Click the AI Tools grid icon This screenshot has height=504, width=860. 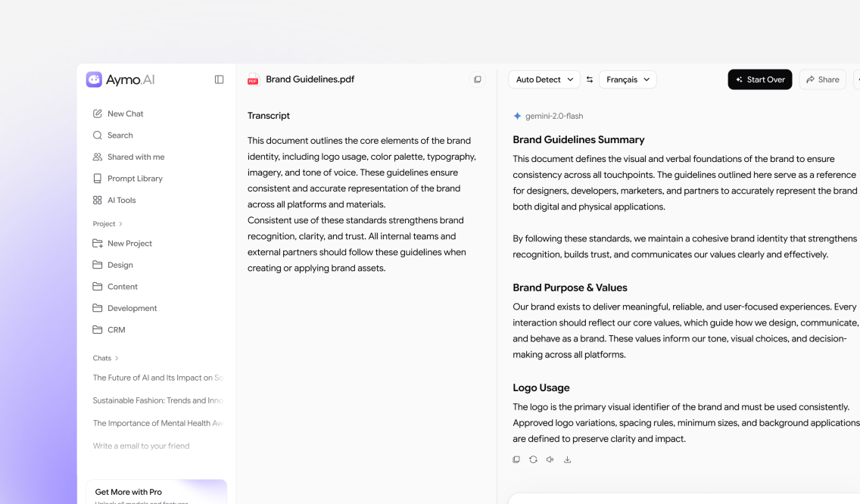[97, 201]
